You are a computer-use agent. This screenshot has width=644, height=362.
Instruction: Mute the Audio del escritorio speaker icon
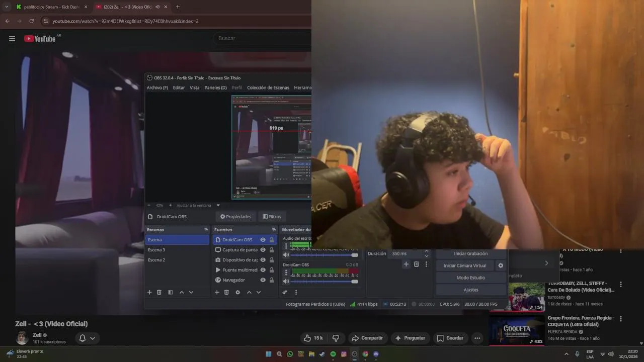pyautogui.click(x=286, y=255)
